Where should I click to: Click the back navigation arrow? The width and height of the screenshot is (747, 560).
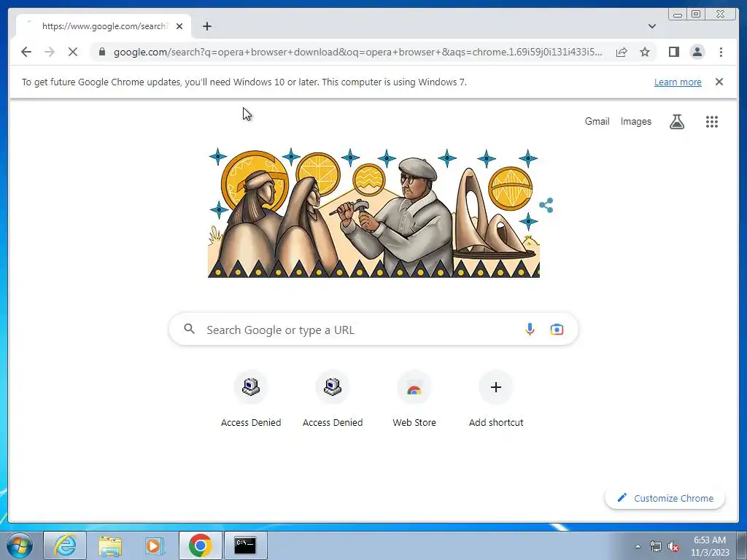click(x=26, y=52)
